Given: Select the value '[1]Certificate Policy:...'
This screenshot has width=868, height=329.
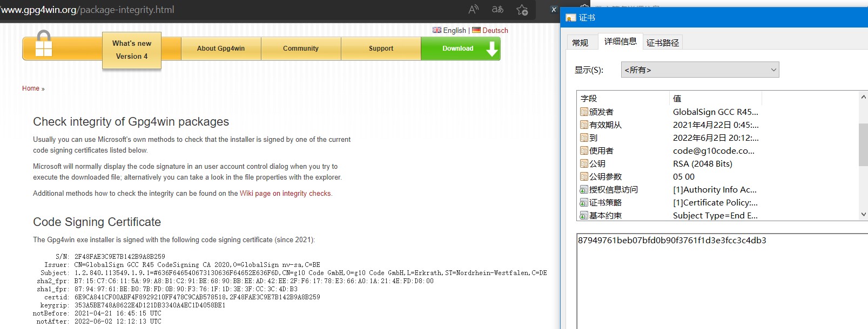Looking at the screenshot, I should (x=715, y=202).
